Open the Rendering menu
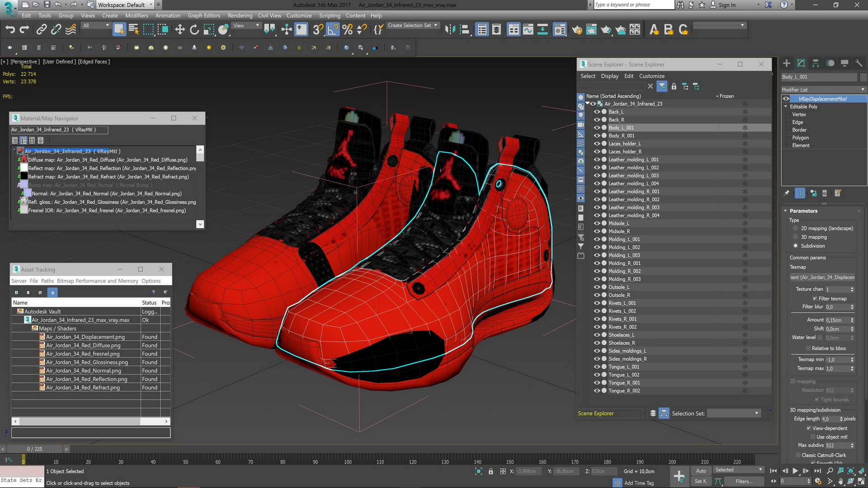Viewport: 868px width, 488px height. point(240,15)
